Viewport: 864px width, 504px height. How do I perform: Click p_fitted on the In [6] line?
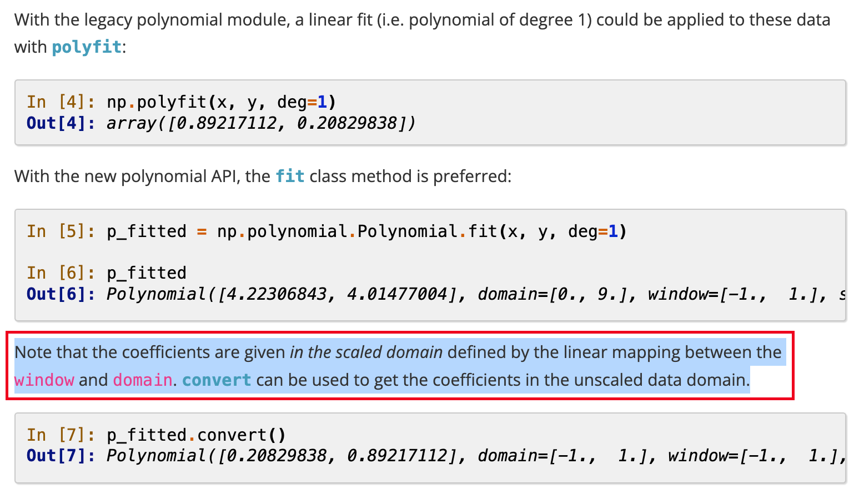click(x=147, y=273)
